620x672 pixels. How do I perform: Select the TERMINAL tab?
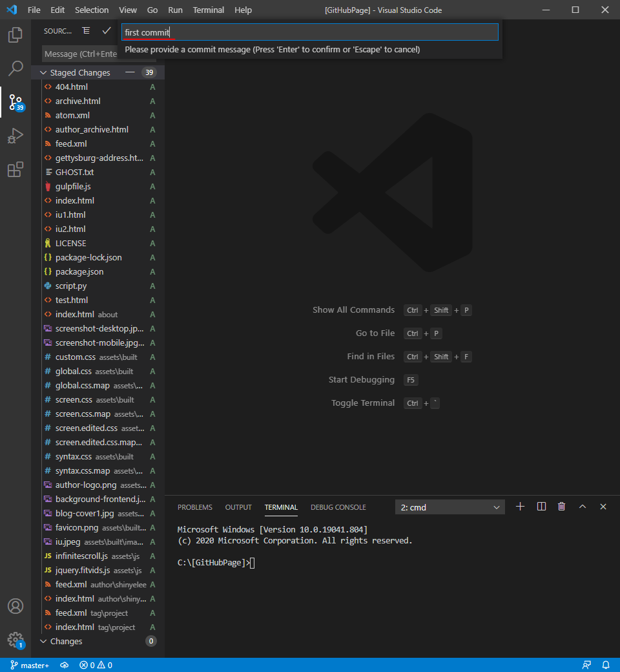(281, 507)
